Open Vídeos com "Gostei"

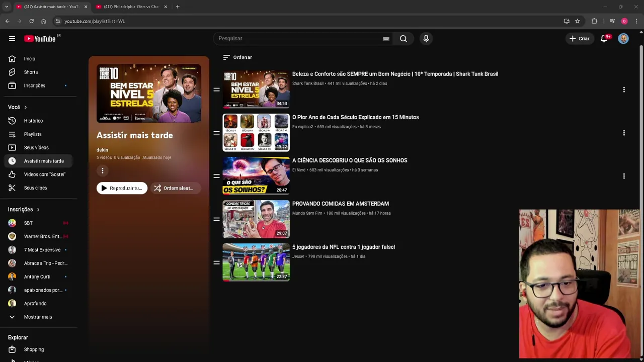point(39,174)
